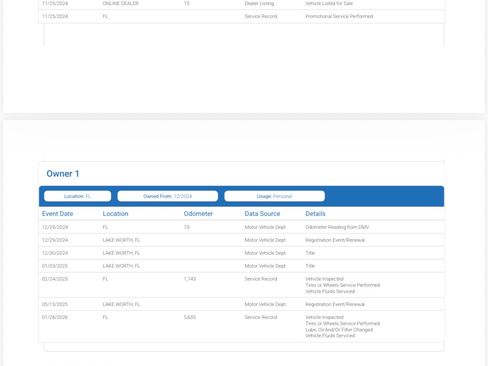Click odometer value 5,635
Screen dimensions: 488x366
tap(190, 317)
